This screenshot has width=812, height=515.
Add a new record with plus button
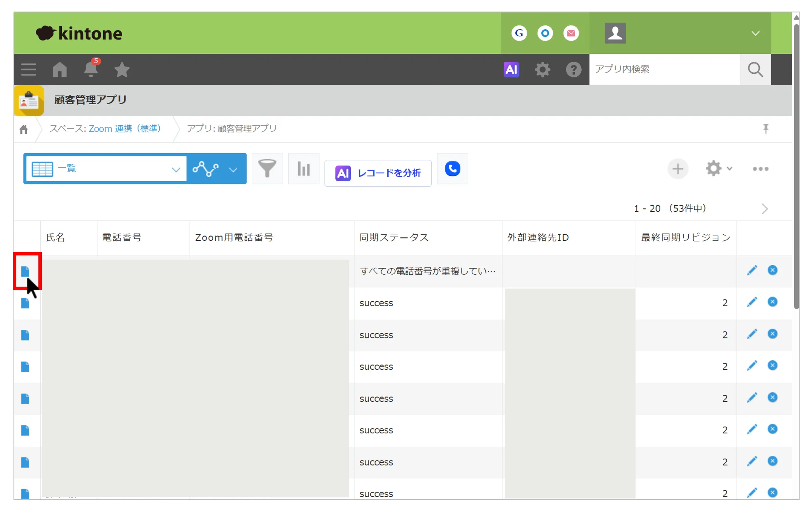(678, 169)
